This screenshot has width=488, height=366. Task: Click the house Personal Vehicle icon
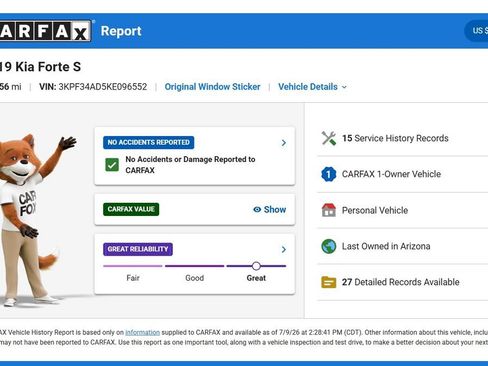pyautogui.click(x=329, y=210)
